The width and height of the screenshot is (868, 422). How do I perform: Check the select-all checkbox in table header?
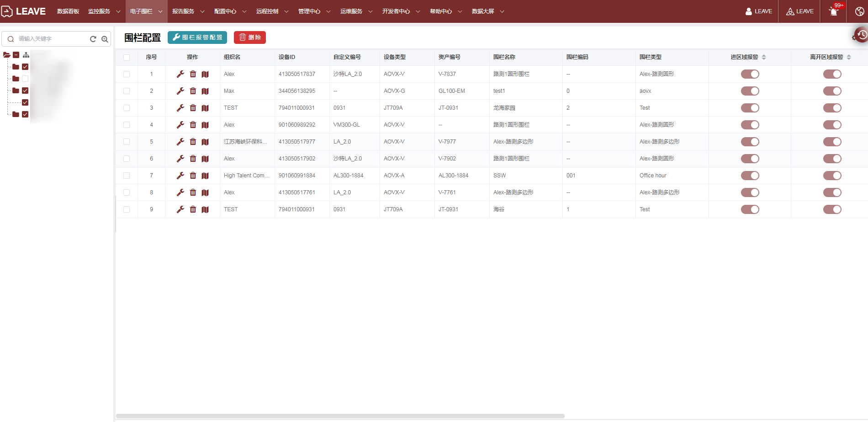click(127, 58)
